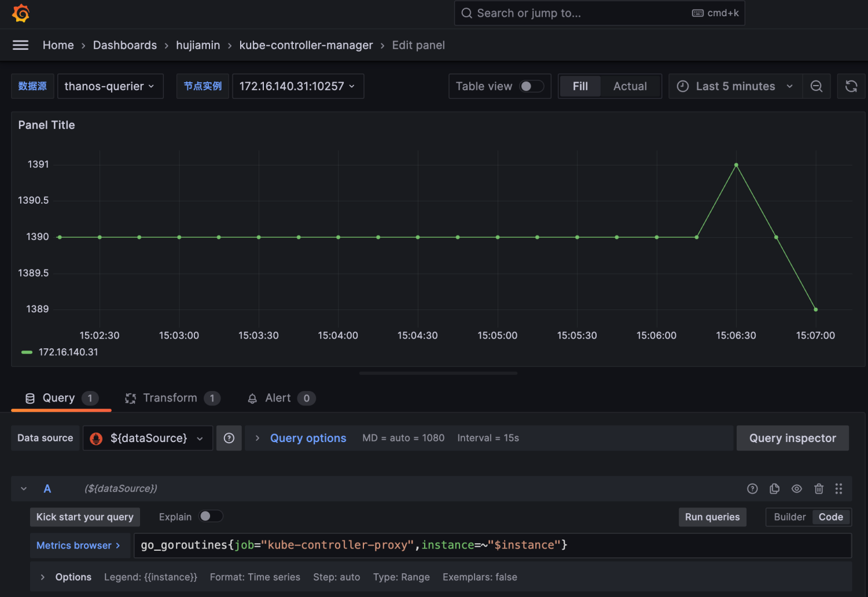Open the Last 5 minutes time picker
The height and width of the screenshot is (597, 868).
coord(735,86)
